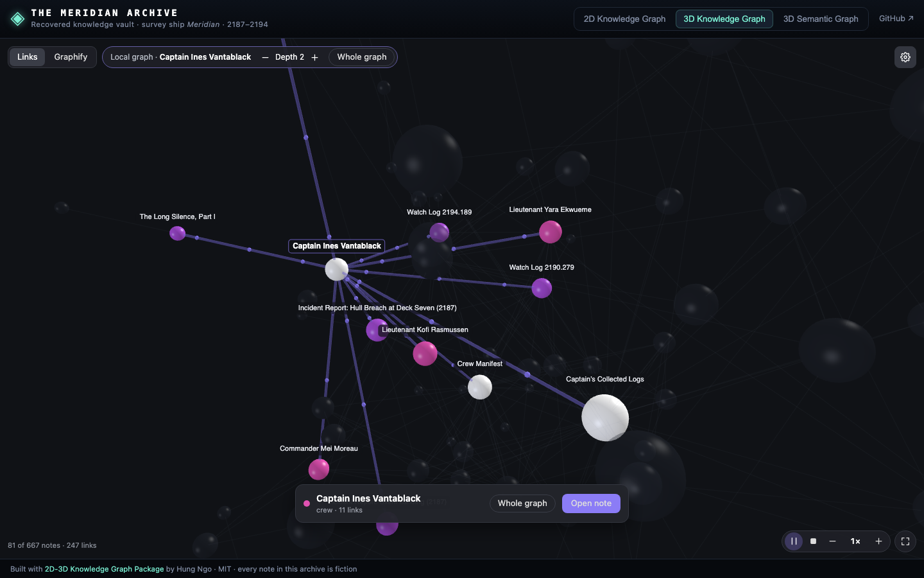Switch to the 2D Knowledge Graph tab

click(x=624, y=19)
